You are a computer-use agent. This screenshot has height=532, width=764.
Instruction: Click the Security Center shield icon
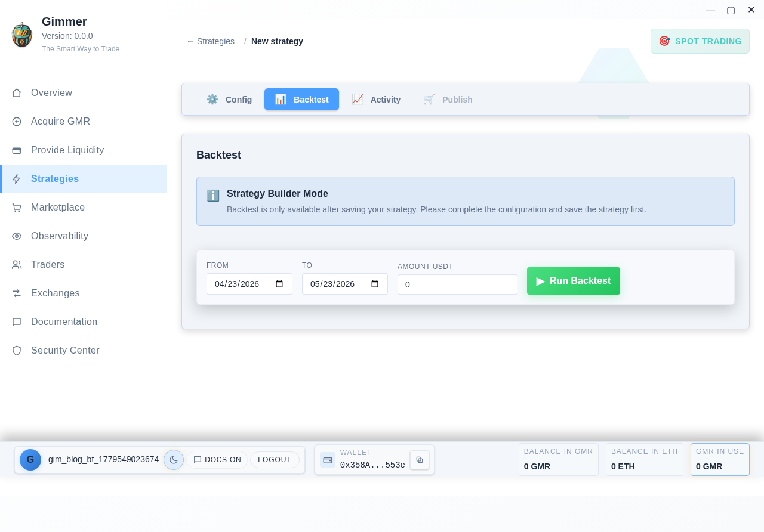tap(17, 351)
